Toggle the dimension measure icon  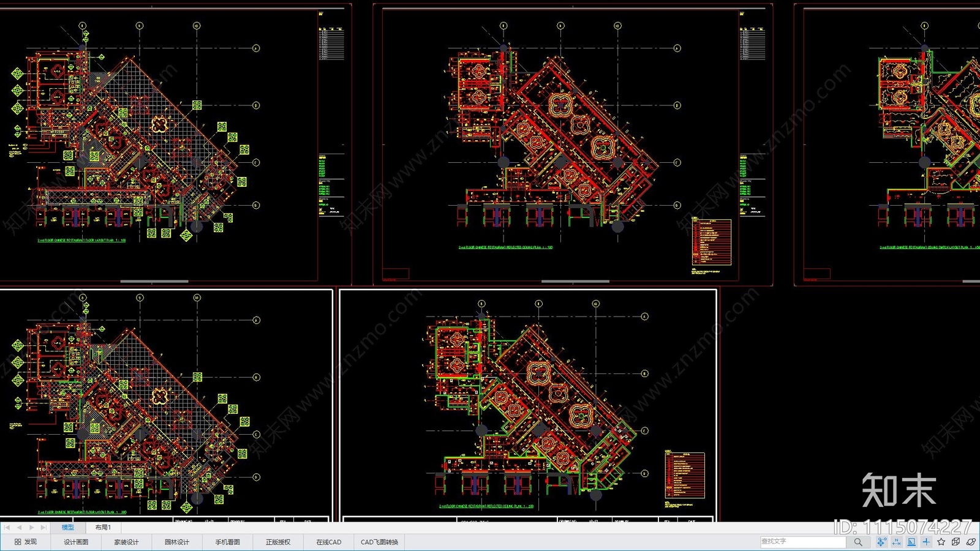click(x=897, y=542)
